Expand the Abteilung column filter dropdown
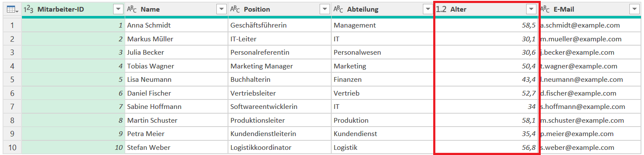Image resolution: width=644 pixels, height=155 pixels. [428, 9]
